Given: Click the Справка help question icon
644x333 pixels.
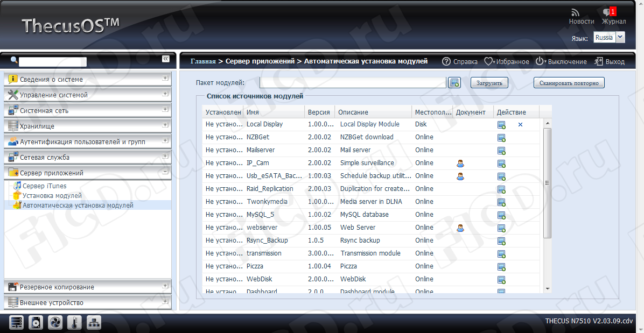Looking at the screenshot, I should point(446,61).
